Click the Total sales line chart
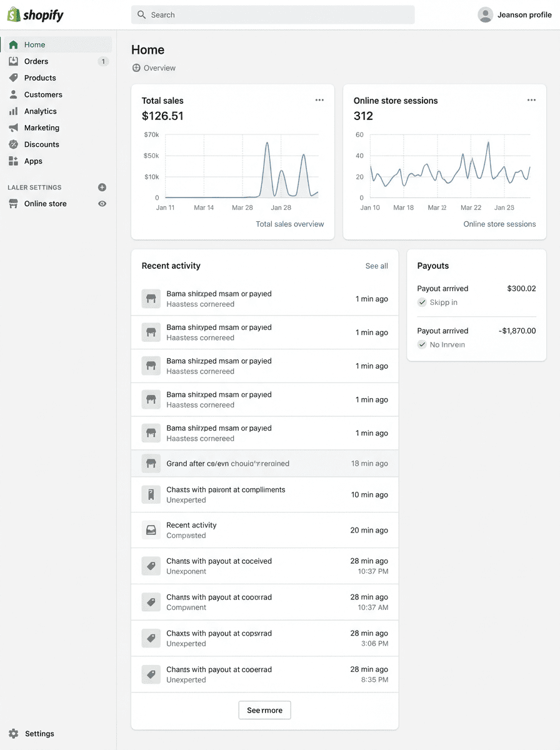 (241, 166)
